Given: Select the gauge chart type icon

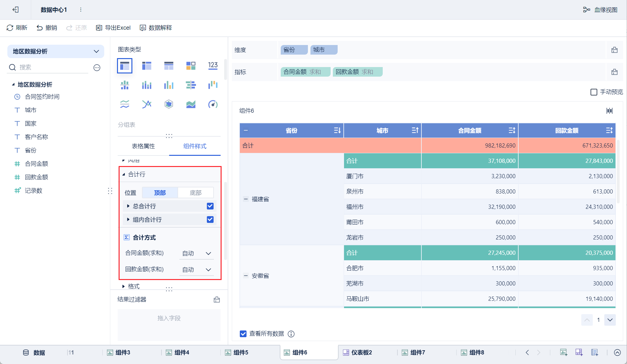Looking at the screenshot, I should coord(213,104).
